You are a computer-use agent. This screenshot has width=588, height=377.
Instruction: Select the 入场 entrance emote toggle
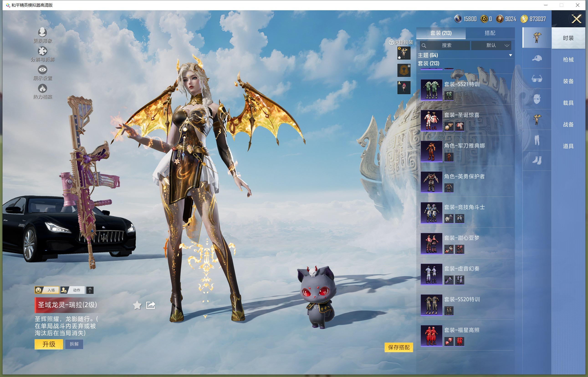click(x=47, y=290)
